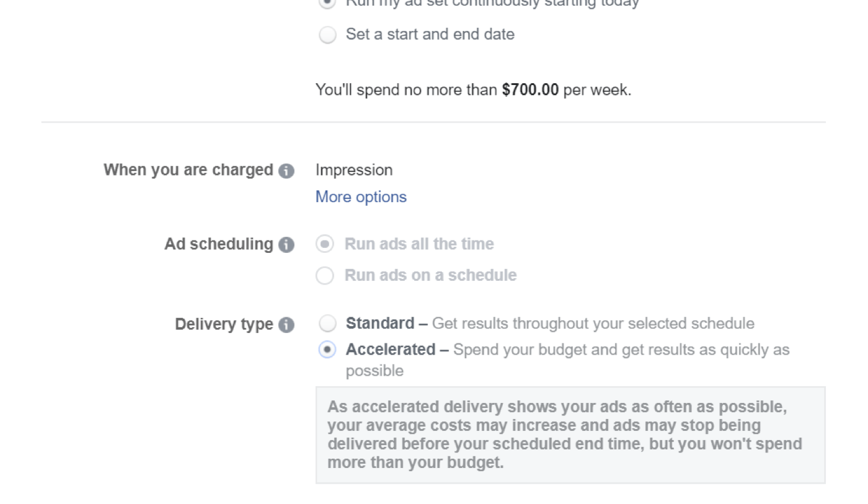
Task: Click the 'Impression' charge value text
Action: point(354,170)
